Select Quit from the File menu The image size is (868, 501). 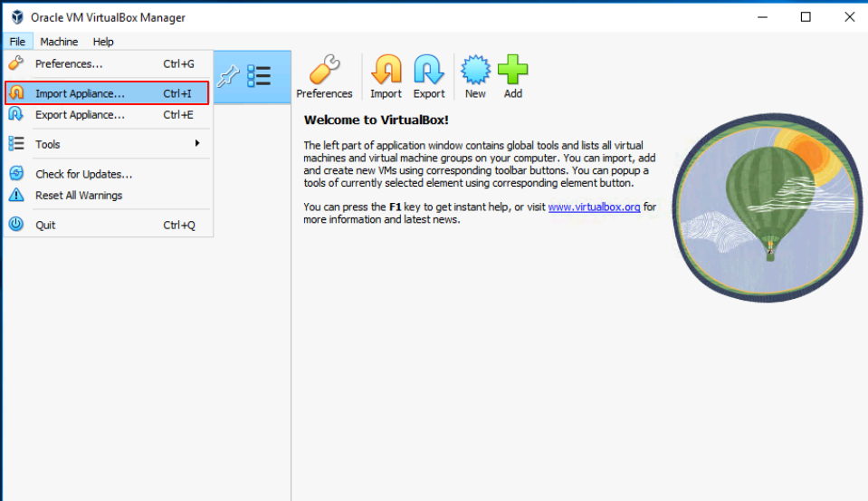[x=45, y=225]
